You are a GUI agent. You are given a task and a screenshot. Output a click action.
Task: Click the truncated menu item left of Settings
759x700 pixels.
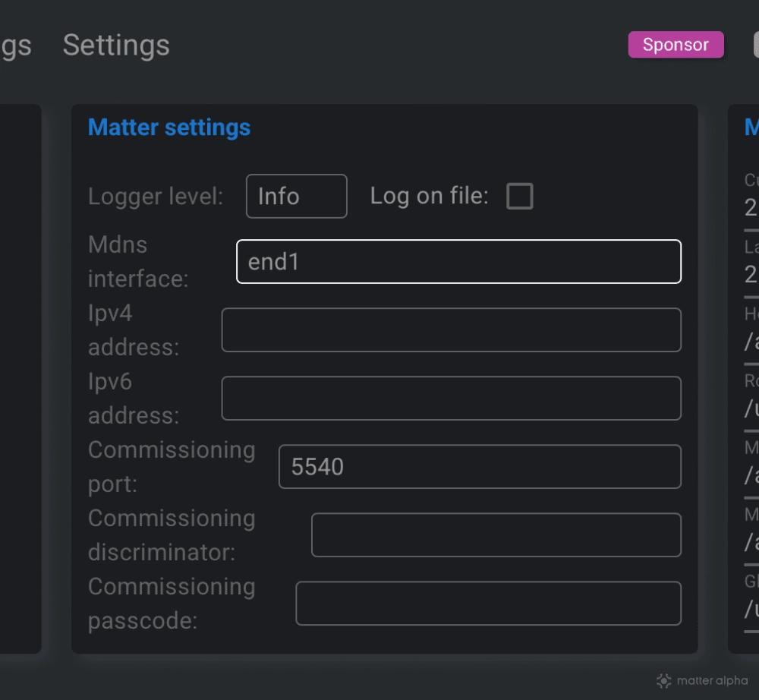(16, 46)
